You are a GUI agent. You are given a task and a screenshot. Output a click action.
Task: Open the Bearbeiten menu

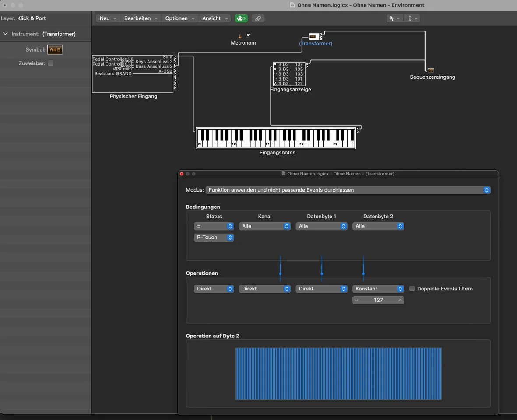point(141,18)
